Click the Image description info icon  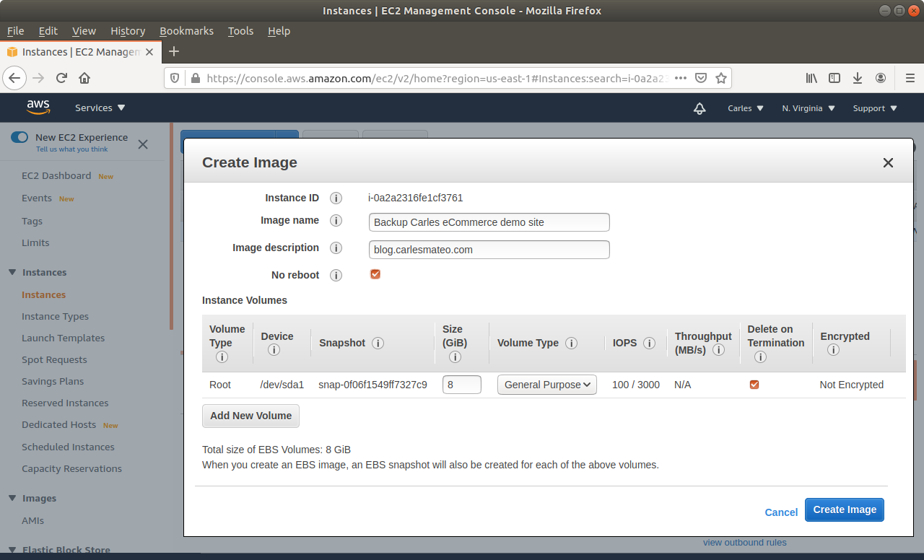[x=336, y=248]
